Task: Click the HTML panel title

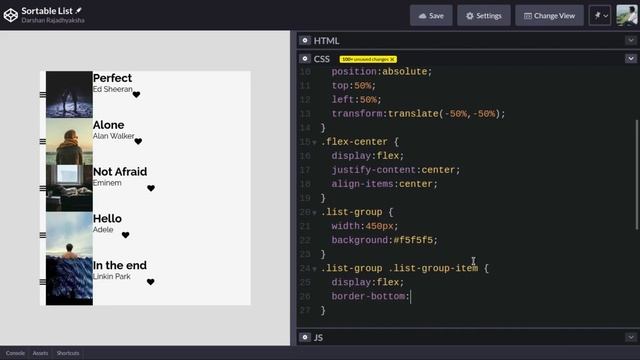Action: [327, 41]
